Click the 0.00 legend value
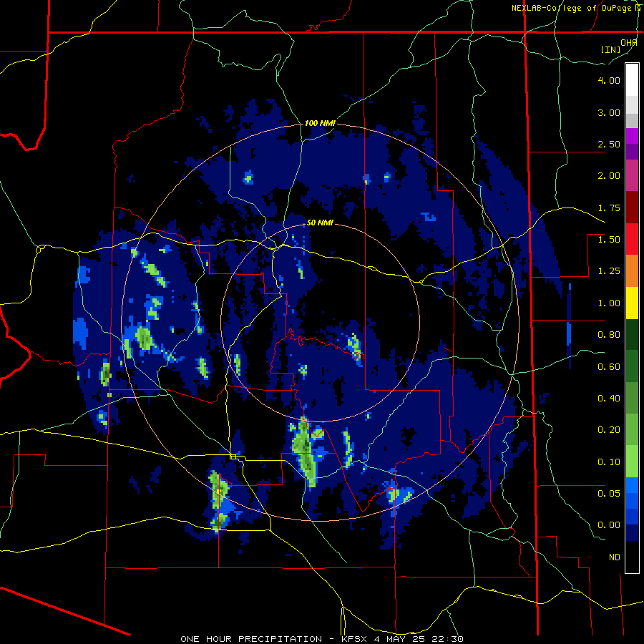644x644 pixels. (609, 525)
